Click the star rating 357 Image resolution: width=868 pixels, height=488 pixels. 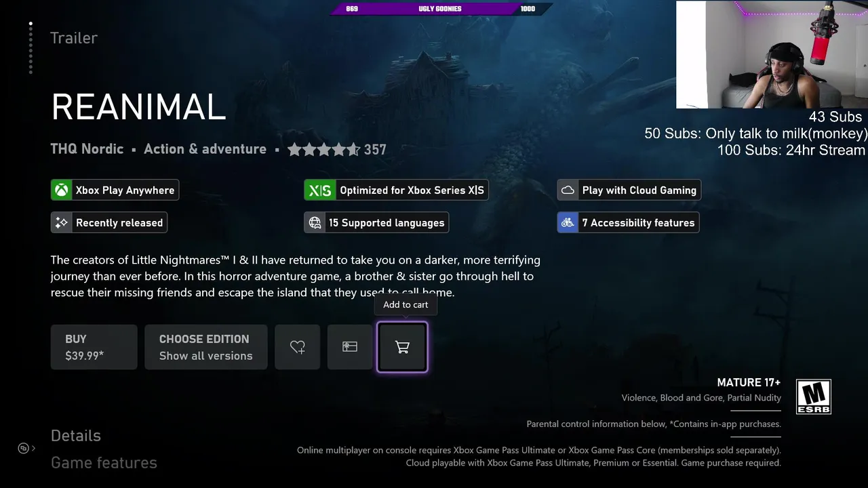[337, 149]
